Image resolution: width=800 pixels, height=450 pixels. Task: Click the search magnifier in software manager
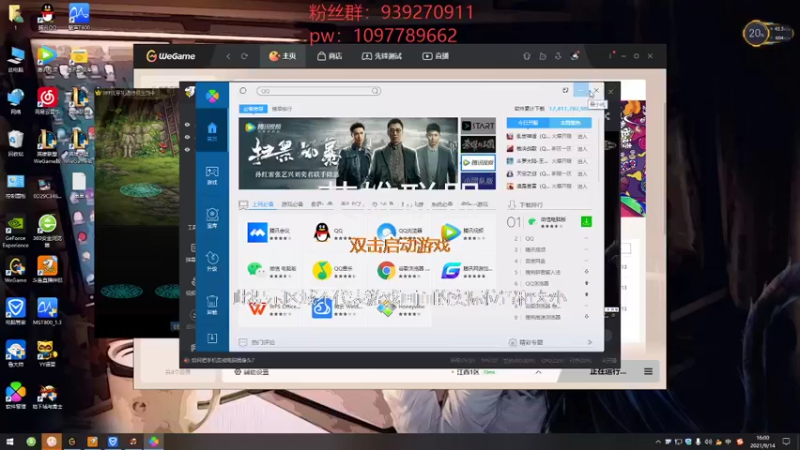point(376,91)
